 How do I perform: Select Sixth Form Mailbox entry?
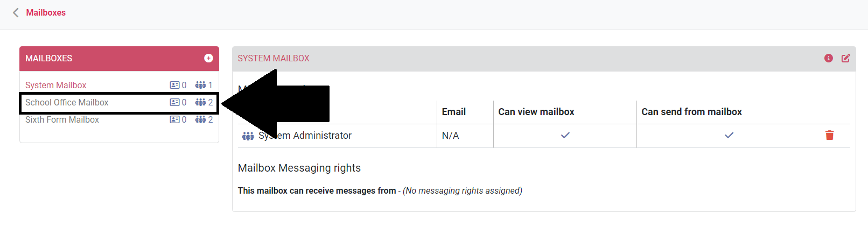(x=62, y=119)
